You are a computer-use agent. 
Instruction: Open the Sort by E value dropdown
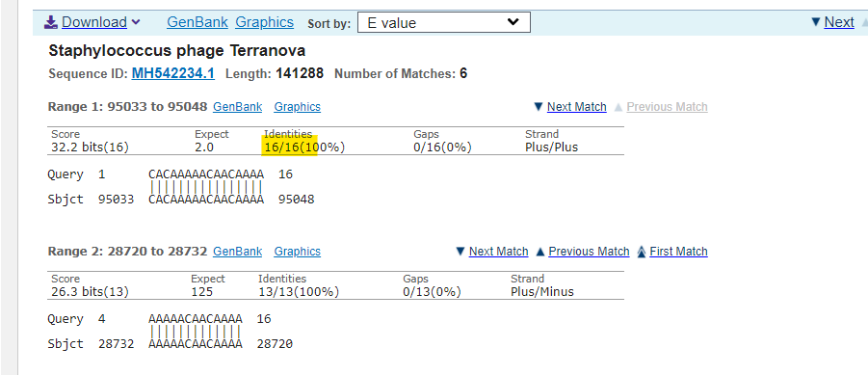click(444, 23)
